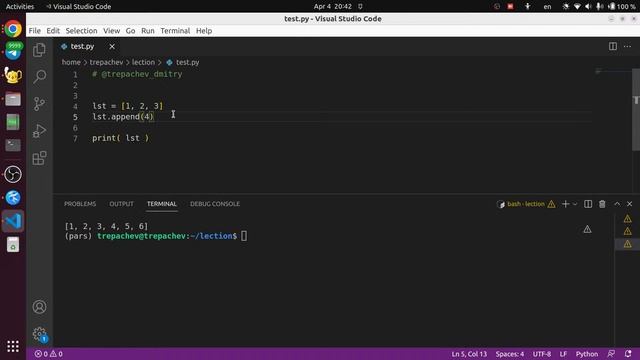Open the clock Apr 4 20:42 menu
This screenshot has width=640, height=360.
click(x=333, y=7)
